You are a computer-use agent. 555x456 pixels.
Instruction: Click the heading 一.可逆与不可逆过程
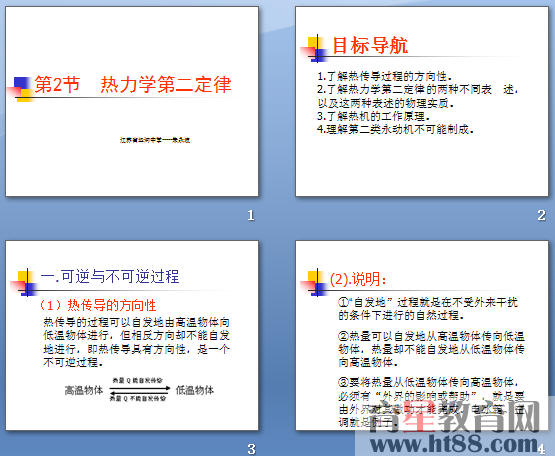tap(110, 276)
